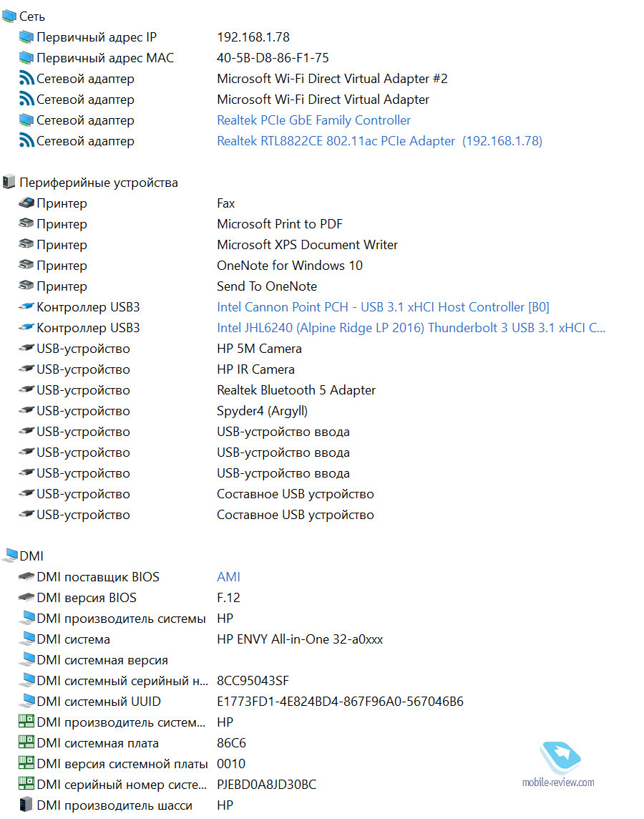
Task: Click the USB icon for Spyder4 (Argyll)
Action: (26, 410)
